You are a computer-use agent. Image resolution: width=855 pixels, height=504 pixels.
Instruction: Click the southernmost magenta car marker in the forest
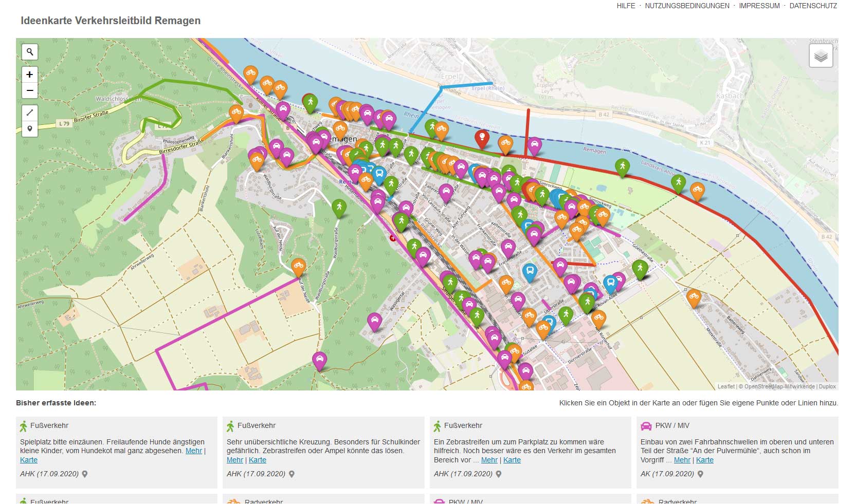(x=320, y=361)
